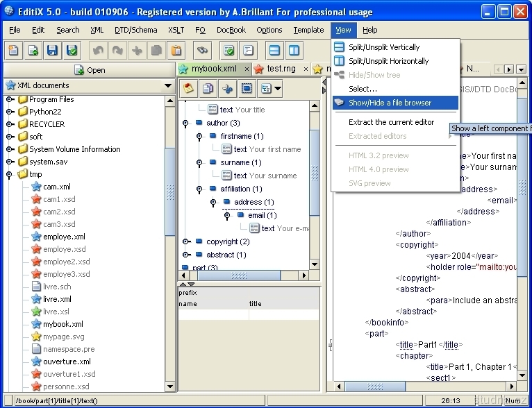Expand the Python22 folder
This screenshot has height=408, width=532.
click(10, 112)
